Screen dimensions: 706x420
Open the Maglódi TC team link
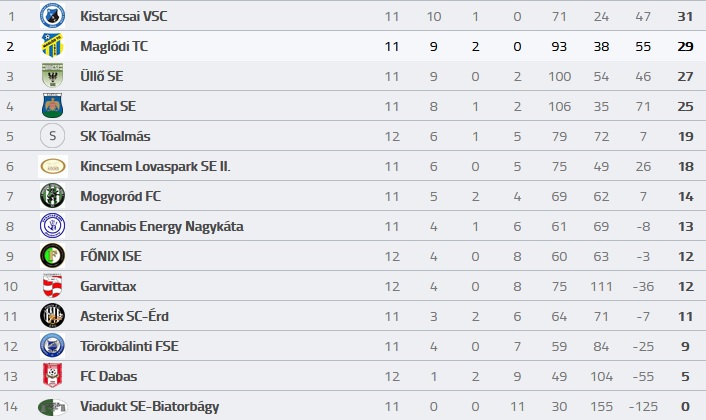(114, 46)
